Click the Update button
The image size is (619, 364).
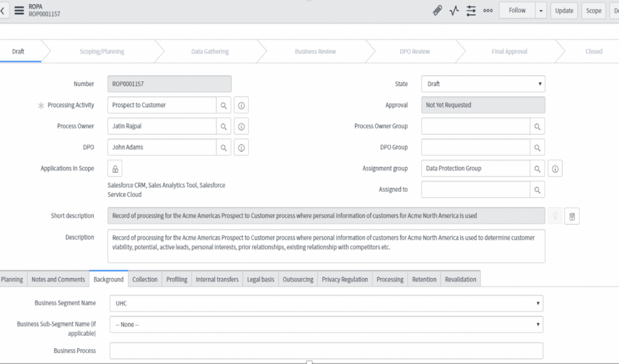click(x=564, y=11)
